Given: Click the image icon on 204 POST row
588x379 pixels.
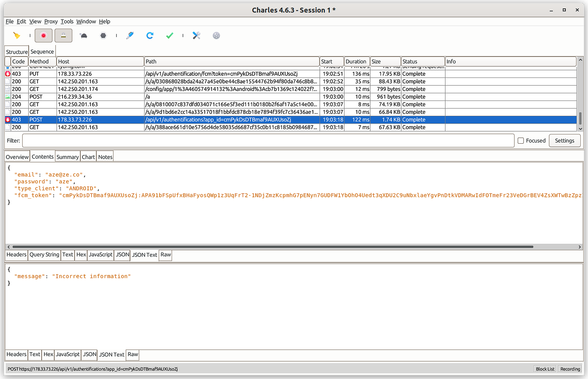Looking at the screenshot, I should 8,97.
